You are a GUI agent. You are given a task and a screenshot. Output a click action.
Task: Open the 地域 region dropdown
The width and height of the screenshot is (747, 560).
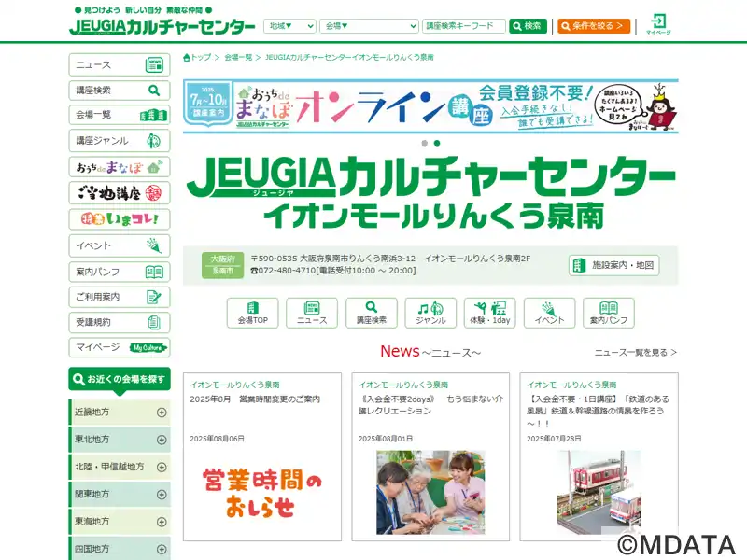289,26
